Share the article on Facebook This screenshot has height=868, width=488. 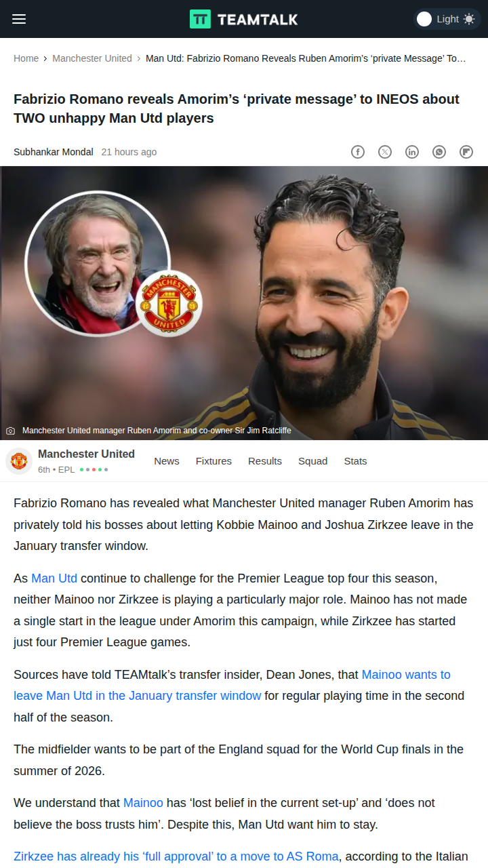pos(358,152)
